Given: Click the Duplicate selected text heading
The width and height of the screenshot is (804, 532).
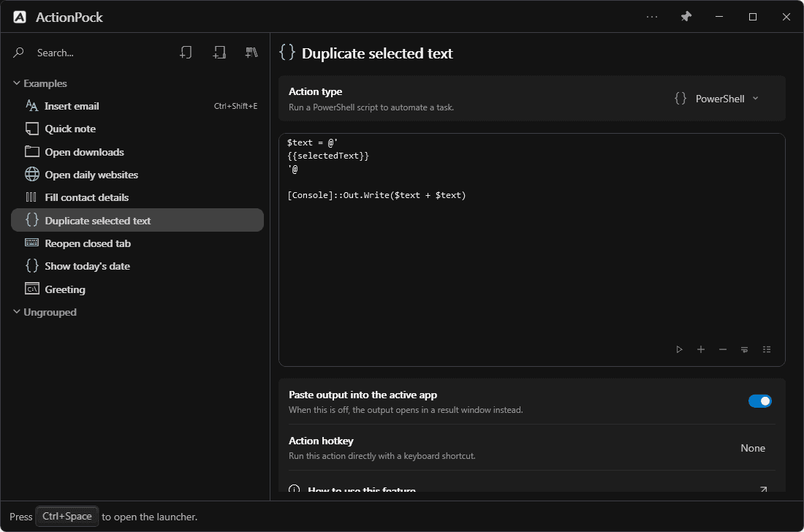Looking at the screenshot, I should pyautogui.click(x=377, y=53).
